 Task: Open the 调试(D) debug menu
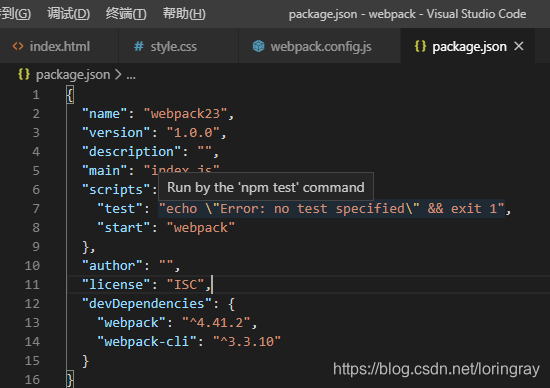point(68,14)
